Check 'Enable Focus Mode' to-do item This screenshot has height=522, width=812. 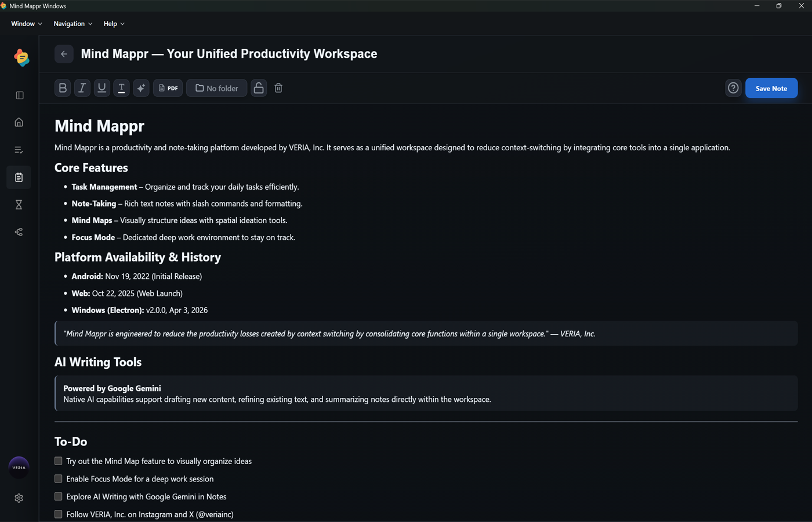coord(59,479)
